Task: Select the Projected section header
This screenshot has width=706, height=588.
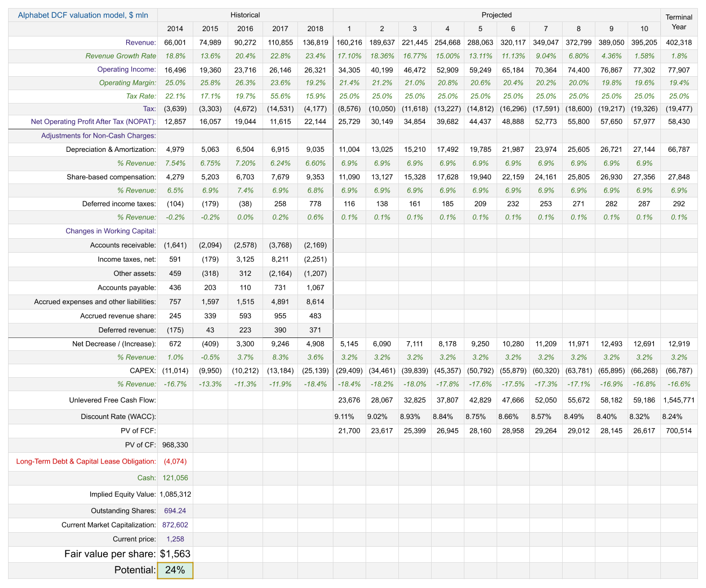Action: [497, 15]
